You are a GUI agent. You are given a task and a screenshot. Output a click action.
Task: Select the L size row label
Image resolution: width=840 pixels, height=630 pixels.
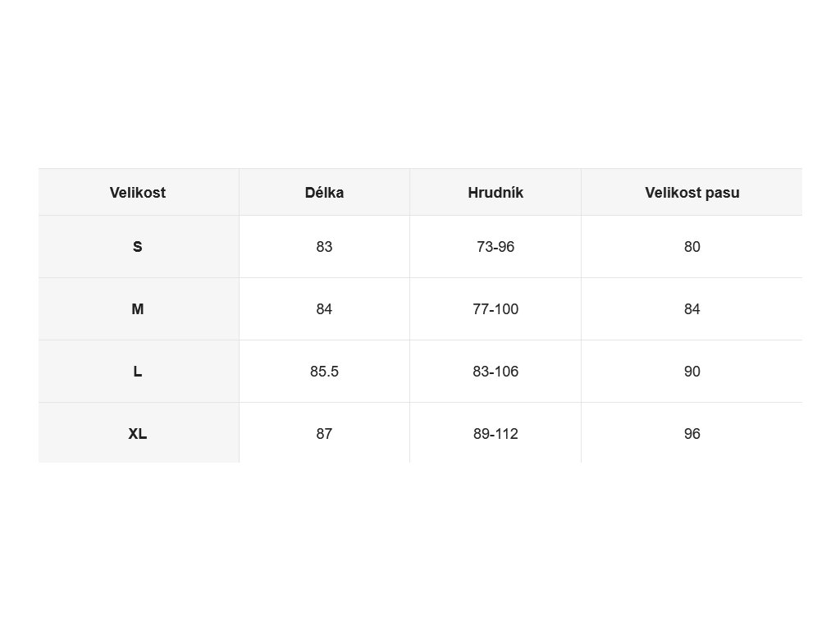click(x=138, y=372)
